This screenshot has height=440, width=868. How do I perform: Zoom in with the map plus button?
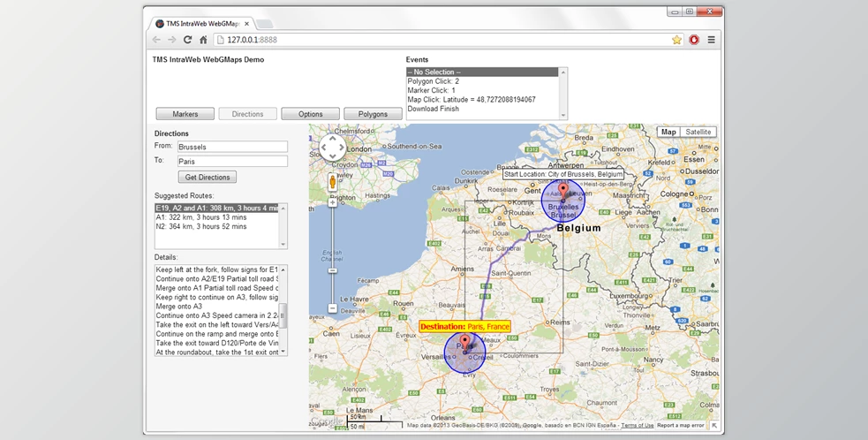click(333, 203)
